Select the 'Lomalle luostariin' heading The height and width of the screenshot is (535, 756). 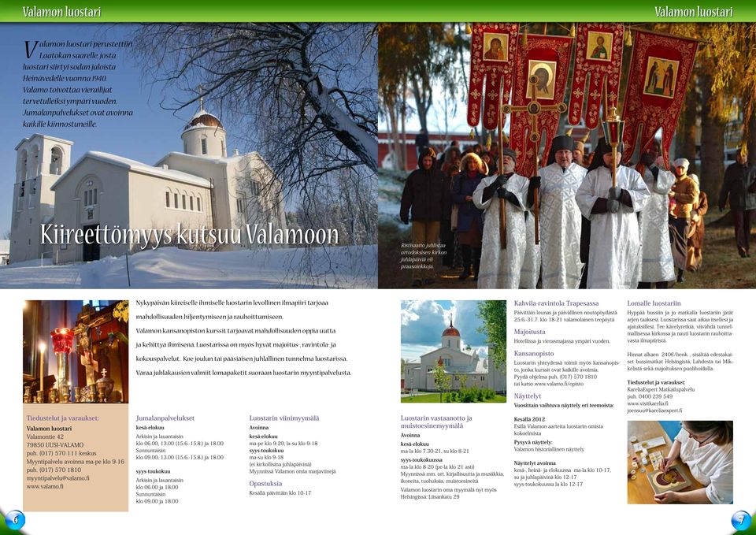pos(654,303)
